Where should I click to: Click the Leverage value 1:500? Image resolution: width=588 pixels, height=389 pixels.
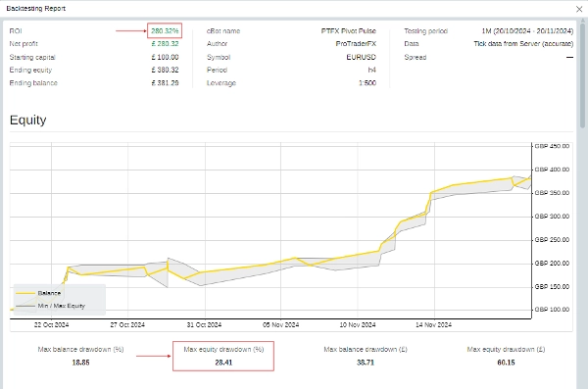click(367, 83)
